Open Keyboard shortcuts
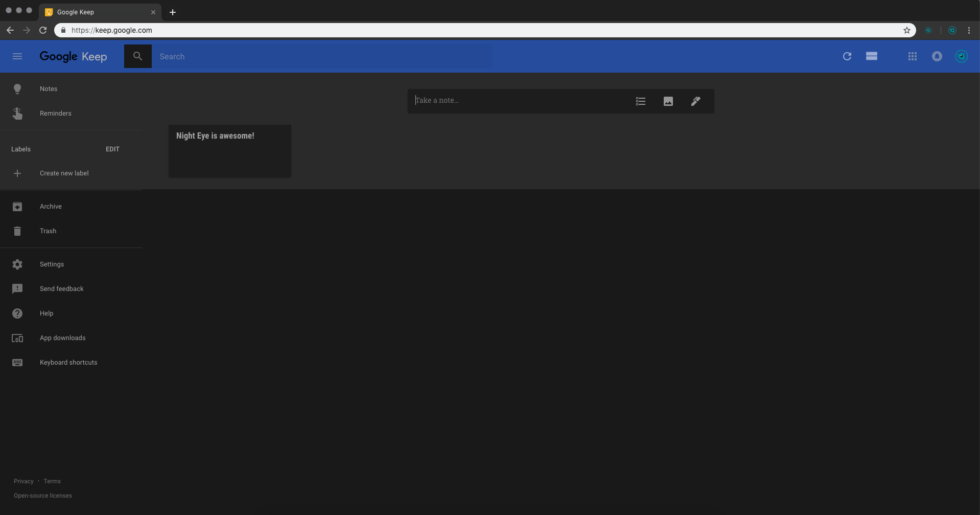Screen dimensions: 980x515 [x=71, y=363]
